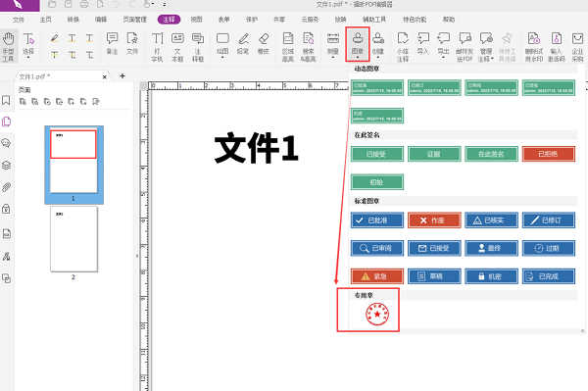
Task: Insert the 在此签名 stamp
Action: (491, 154)
